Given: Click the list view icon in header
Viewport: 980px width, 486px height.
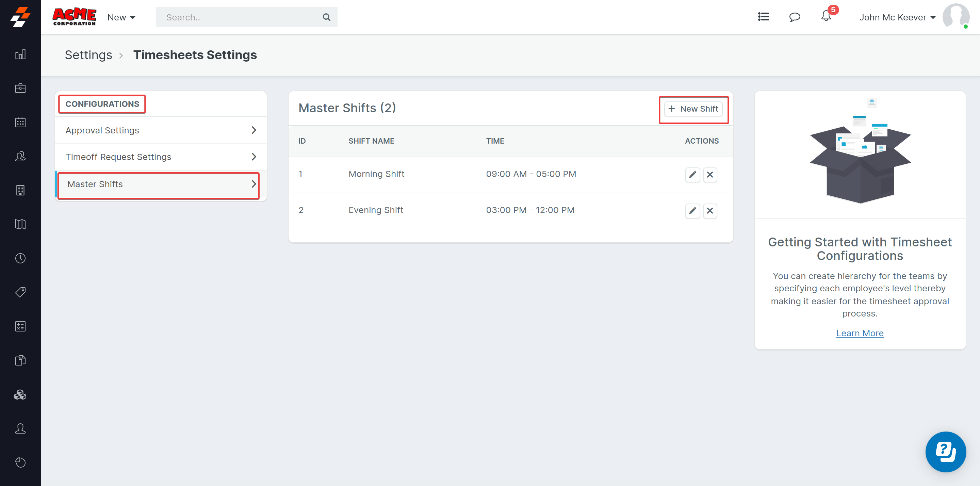Looking at the screenshot, I should coord(763,17).
